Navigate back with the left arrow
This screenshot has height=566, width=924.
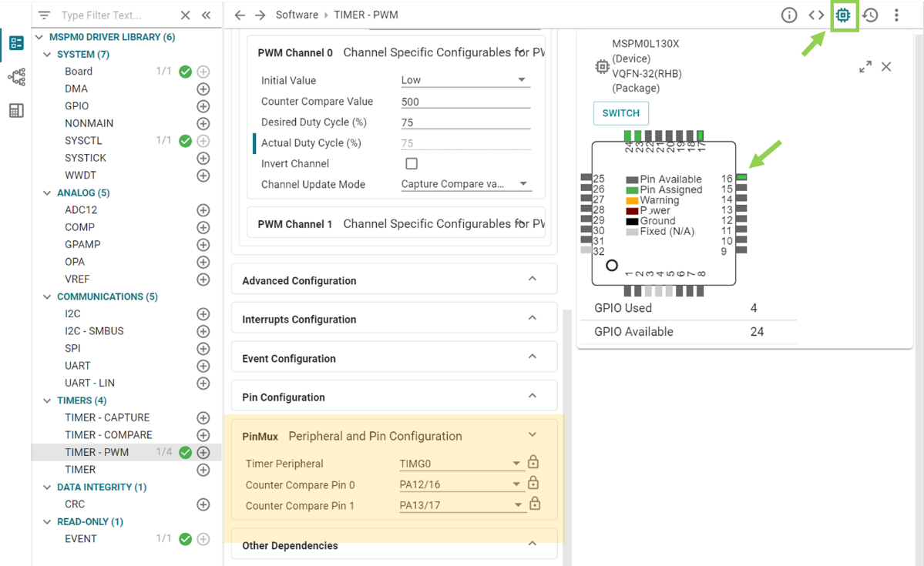pyautogui.click(x=240, y=15)
